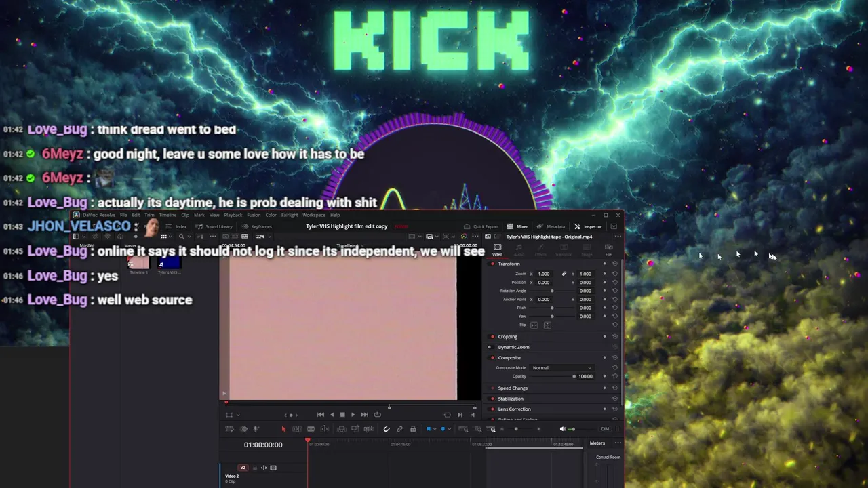868x488 pixels.
Task: Lock the V2 video track
Action: 255,468
